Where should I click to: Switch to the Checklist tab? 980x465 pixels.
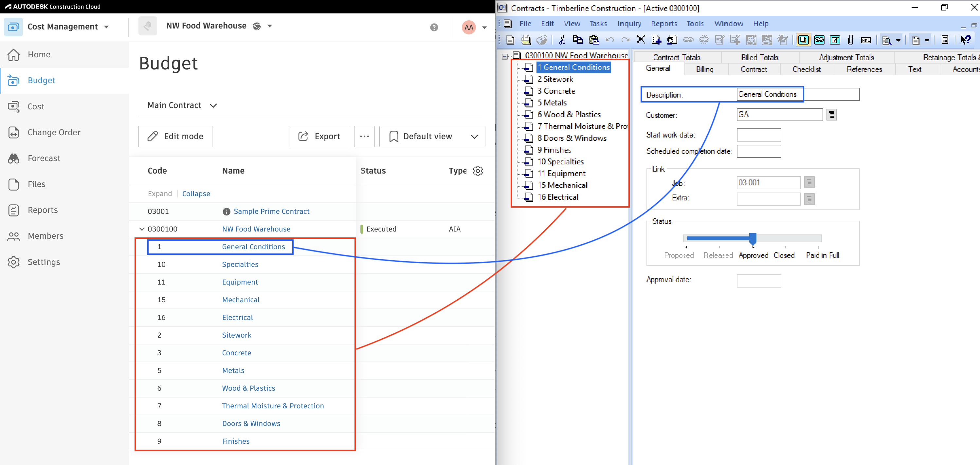[807, 69]
